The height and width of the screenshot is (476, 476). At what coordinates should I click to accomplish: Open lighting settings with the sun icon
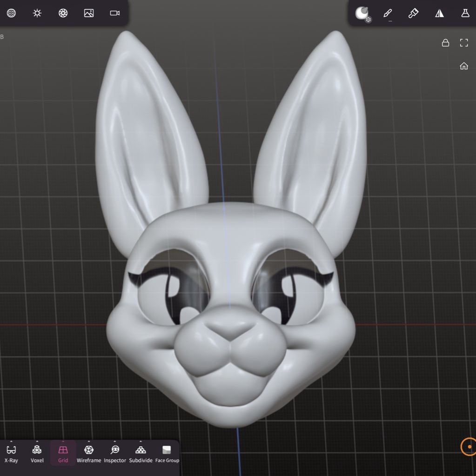pyautogui.click(x=37, y=13)
